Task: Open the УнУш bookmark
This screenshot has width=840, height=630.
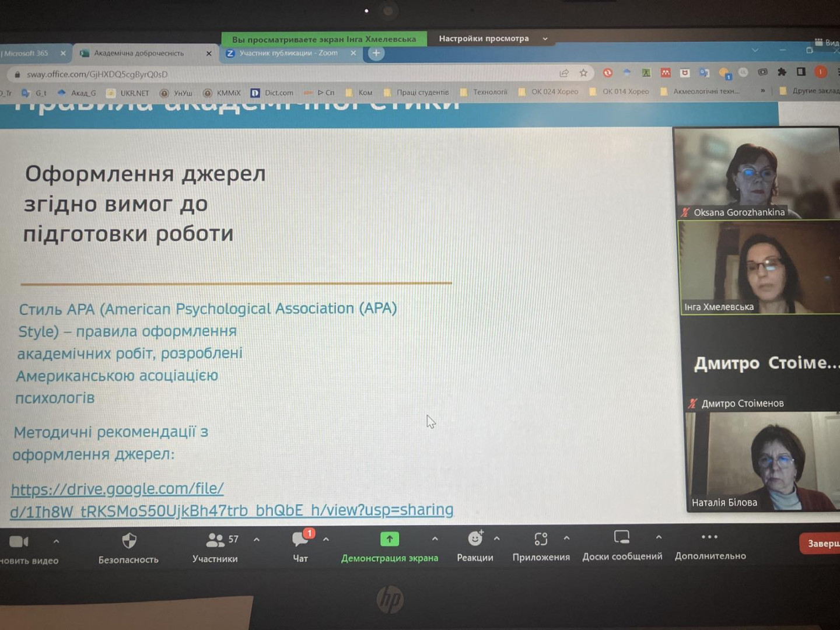Action: click(x=176, y=93)
